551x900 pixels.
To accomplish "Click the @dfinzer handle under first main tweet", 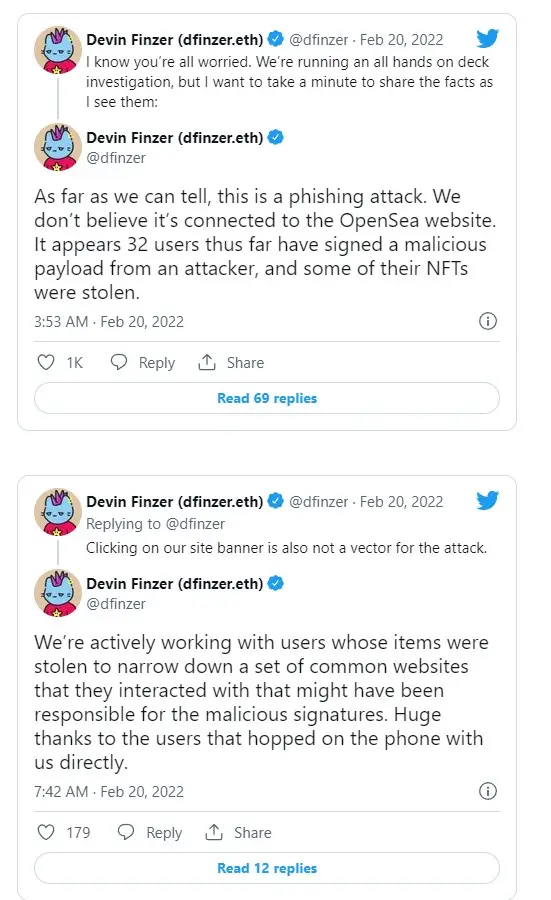I will click(x=116, y=158).
